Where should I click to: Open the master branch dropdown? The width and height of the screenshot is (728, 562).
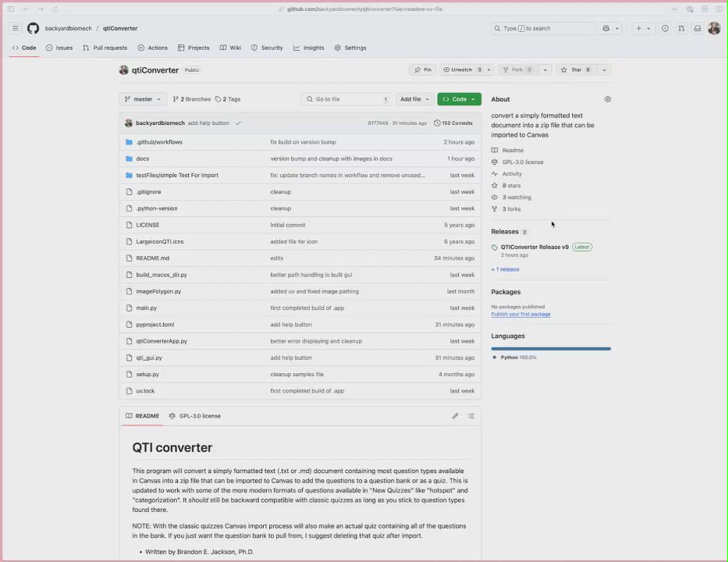point(143,99)
